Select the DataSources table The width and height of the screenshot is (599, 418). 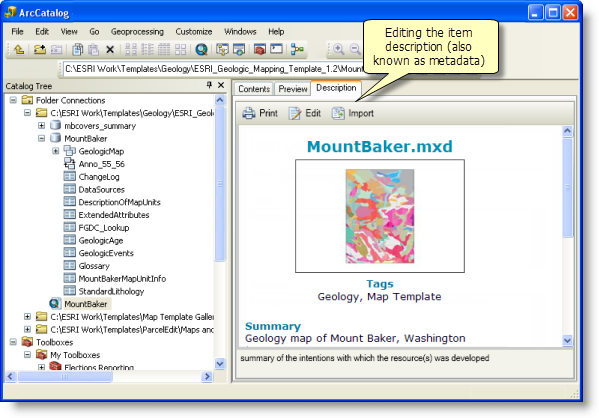click(102, 190)
